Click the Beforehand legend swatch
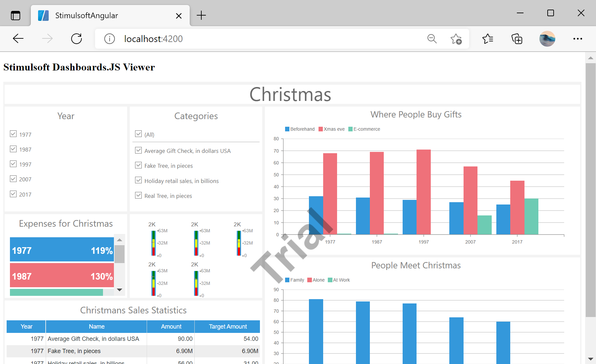596x364 pixels. pyautogui.click(x=287, y=129)
